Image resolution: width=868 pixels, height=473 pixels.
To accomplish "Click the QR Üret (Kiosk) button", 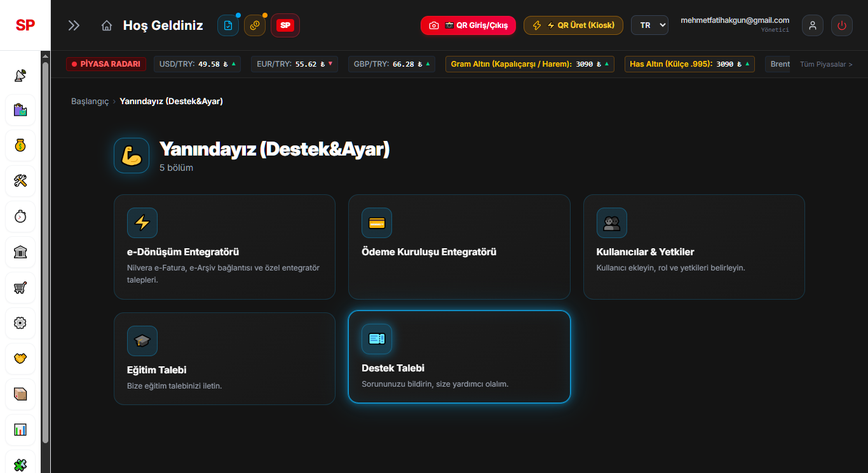I will tap(573, 25).
